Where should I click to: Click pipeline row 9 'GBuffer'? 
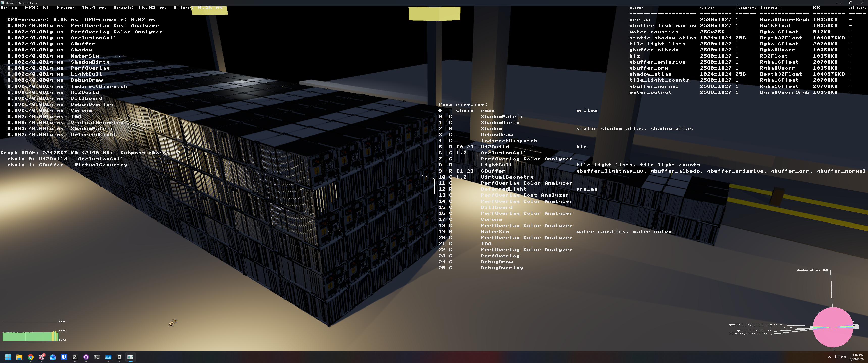652,171
